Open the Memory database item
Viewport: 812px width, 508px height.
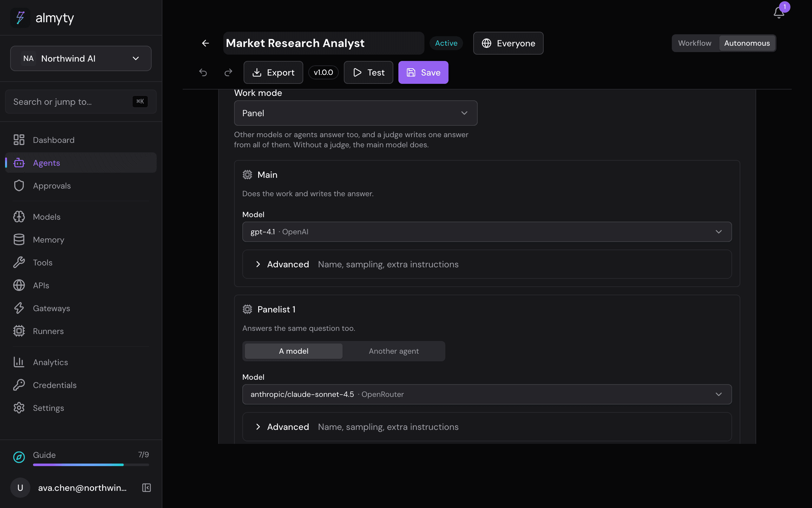(81, 239)
